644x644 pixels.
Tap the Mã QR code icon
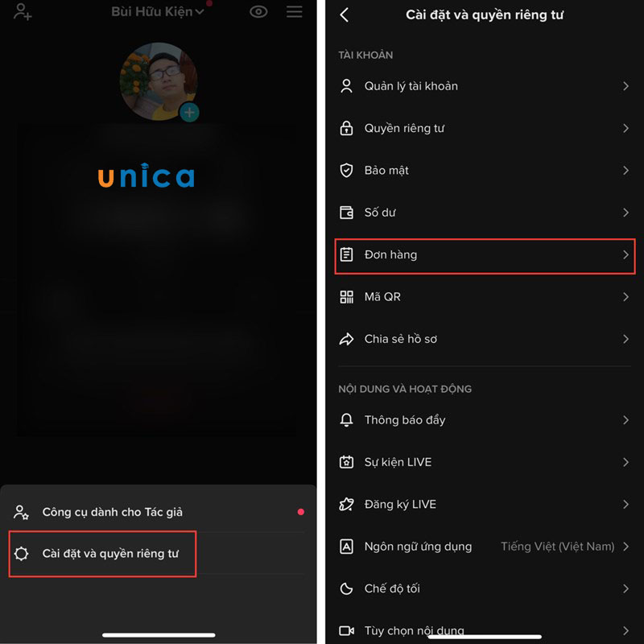click(x=346, y=296)
